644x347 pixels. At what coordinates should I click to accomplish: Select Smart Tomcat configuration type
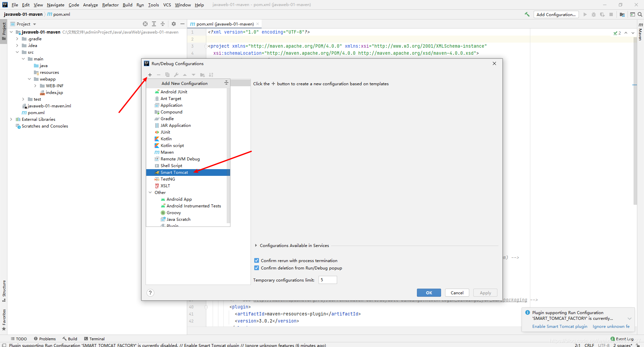(x=188, y=172)
